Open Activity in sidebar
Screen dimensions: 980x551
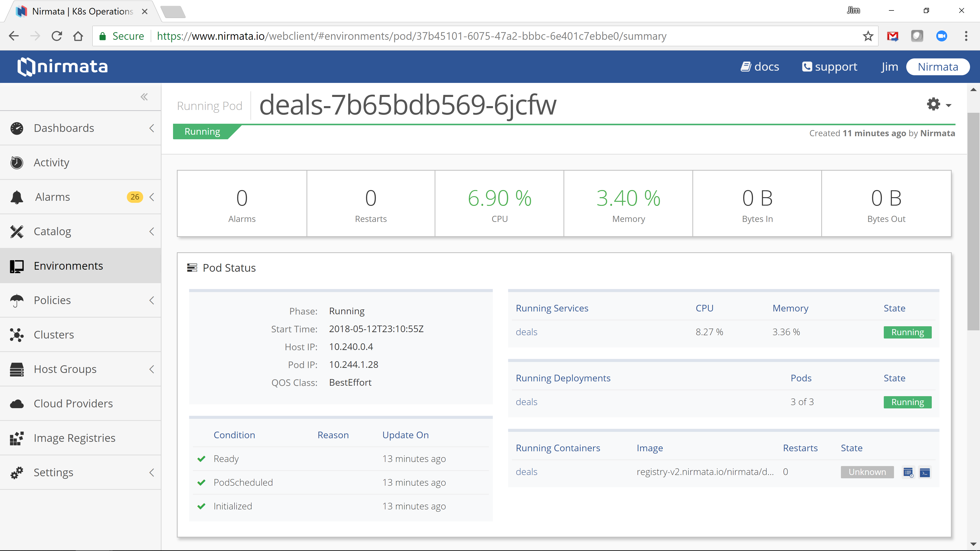point(80,163)
